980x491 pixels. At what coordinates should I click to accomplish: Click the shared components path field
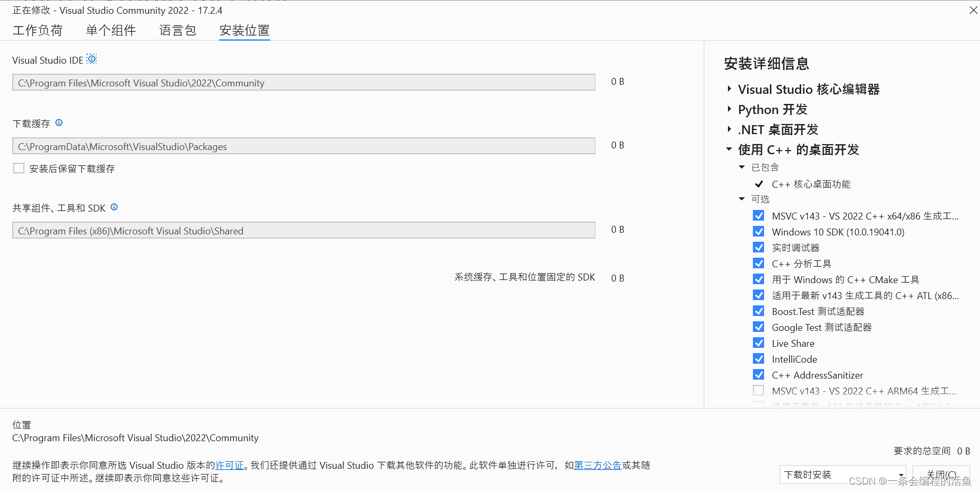pos(303,231)
